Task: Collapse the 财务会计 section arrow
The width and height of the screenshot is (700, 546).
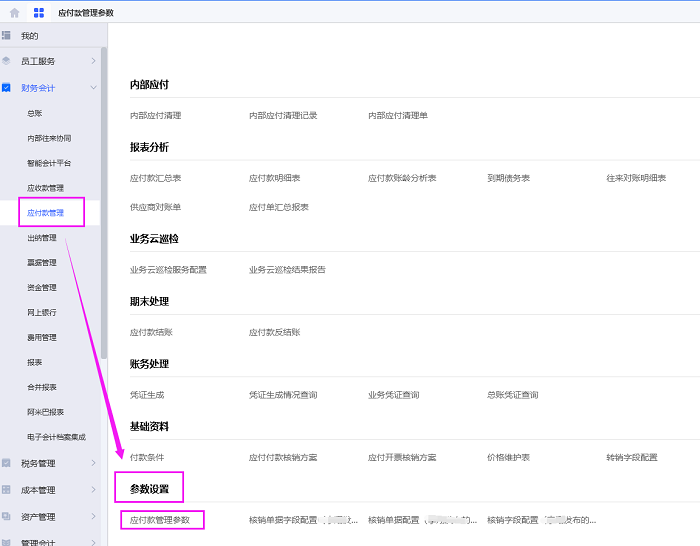Action: [93, 88]
